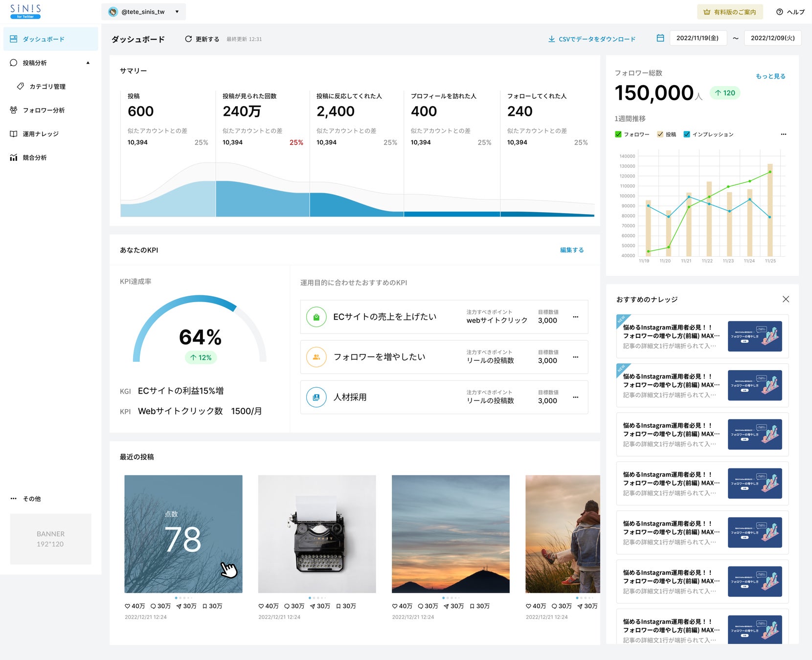Click the フォローしてくれた人 240 summary card

[x=548, y=154]
